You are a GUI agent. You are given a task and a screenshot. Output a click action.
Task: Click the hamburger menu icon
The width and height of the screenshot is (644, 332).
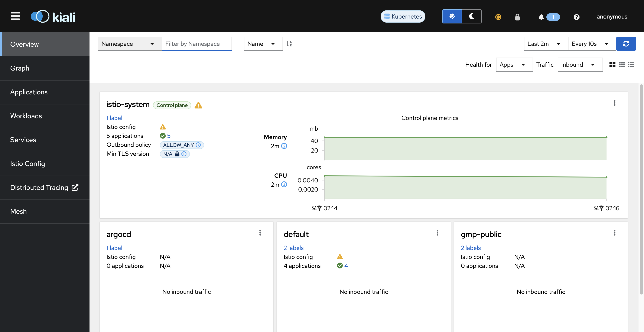point(15,16)
